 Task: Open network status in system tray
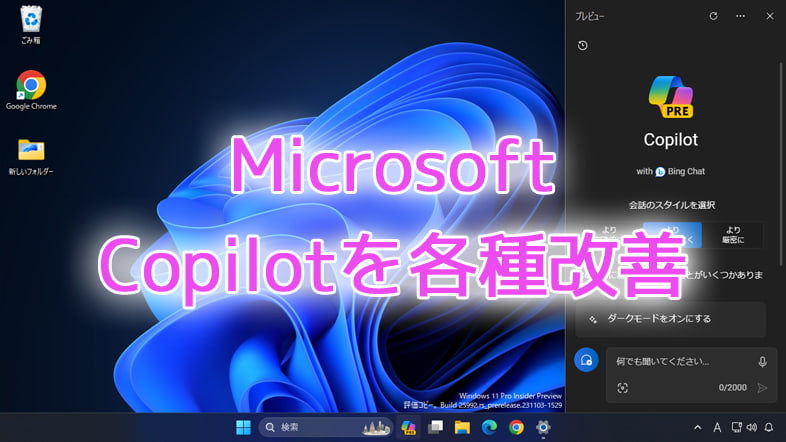[x=736, y=427]
